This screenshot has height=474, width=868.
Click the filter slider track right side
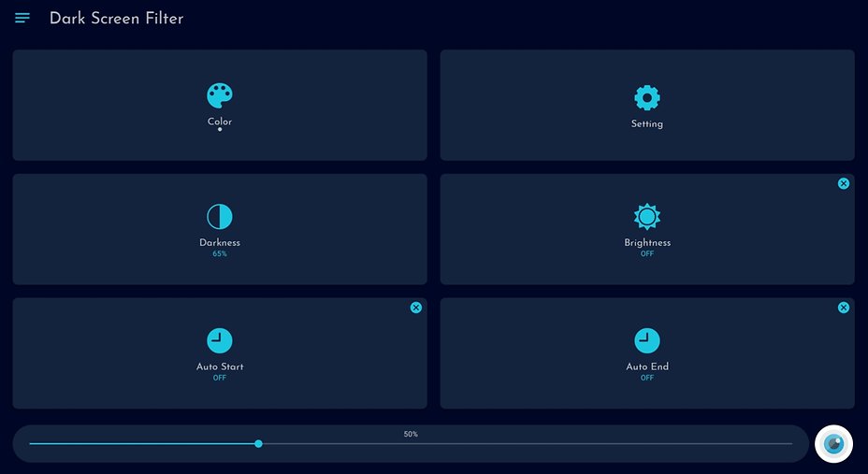point(526,443)
